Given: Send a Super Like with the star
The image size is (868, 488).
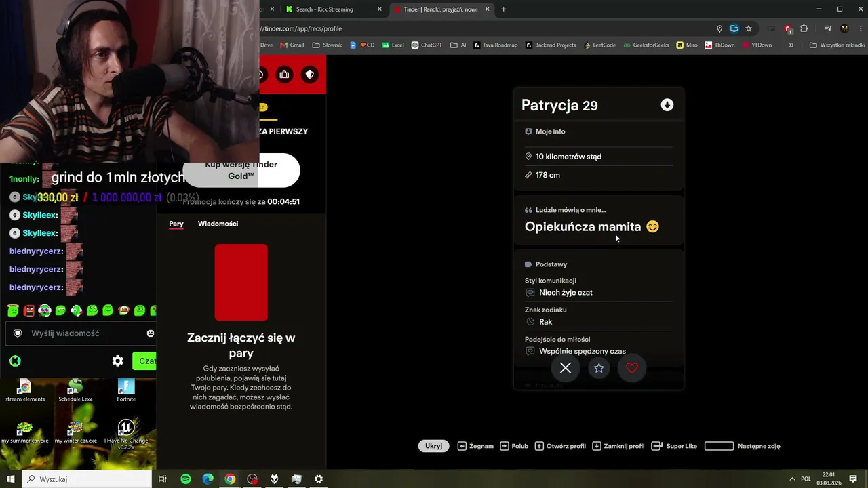Looking at the screenshot, I should point(599,368).
